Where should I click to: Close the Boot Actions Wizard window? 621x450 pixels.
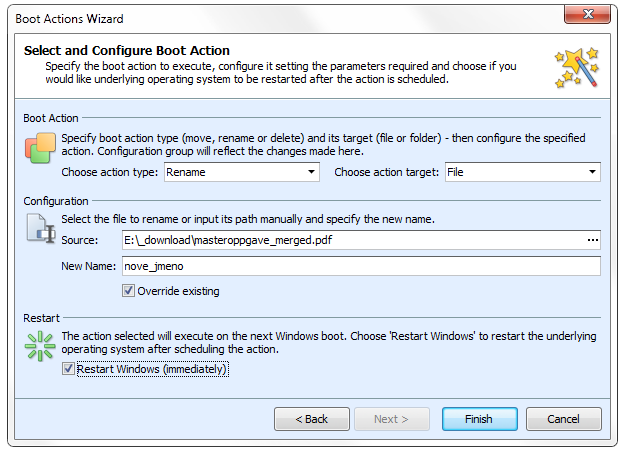click(587, 15)
